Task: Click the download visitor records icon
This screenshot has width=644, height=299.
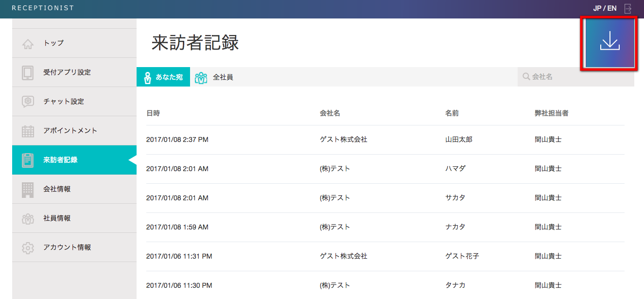Action: click(x=609, y=43)
